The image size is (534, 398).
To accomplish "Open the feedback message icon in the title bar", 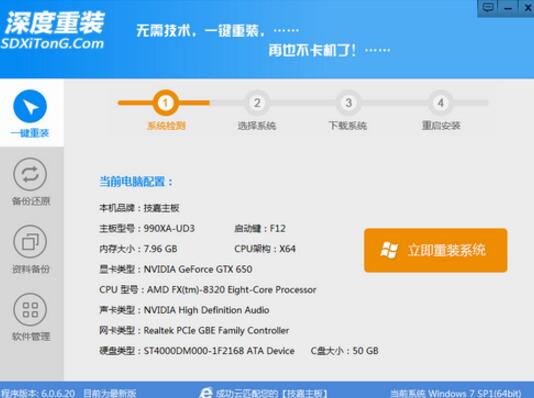I will point(488,7).
